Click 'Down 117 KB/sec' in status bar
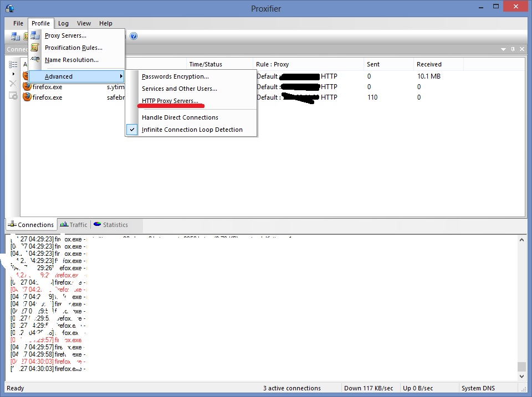This screenshot has height=397, width=532. 369,388
